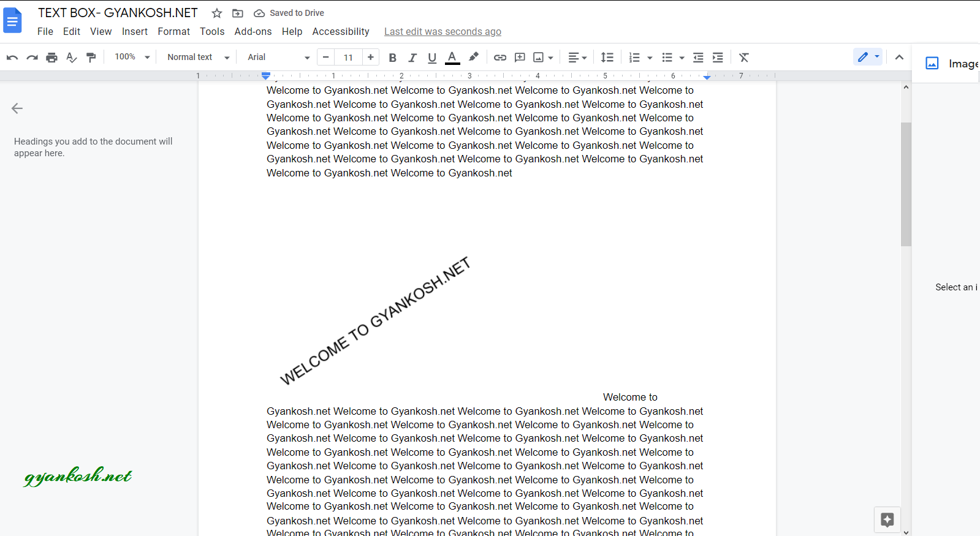Open the Format menu

(x=174, y=31)
